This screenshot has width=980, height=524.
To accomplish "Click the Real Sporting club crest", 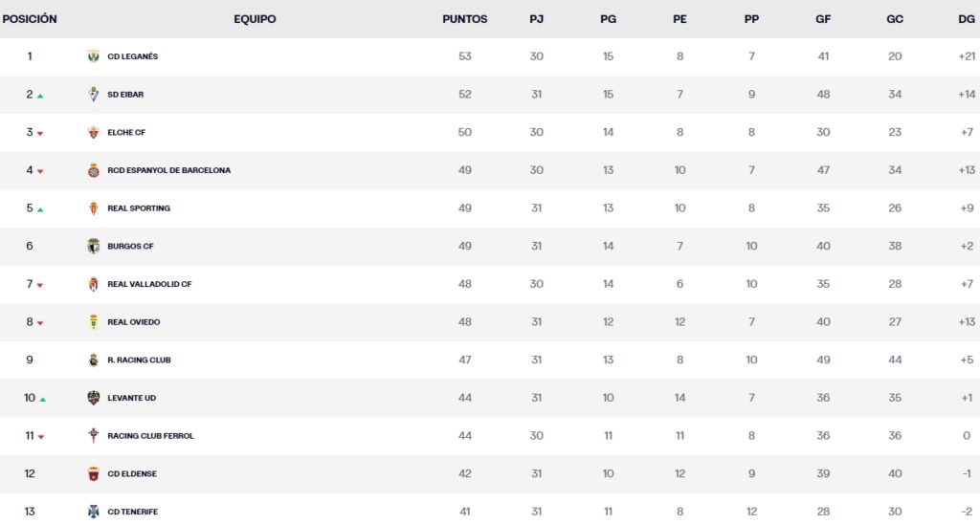I will click(94, 208).
